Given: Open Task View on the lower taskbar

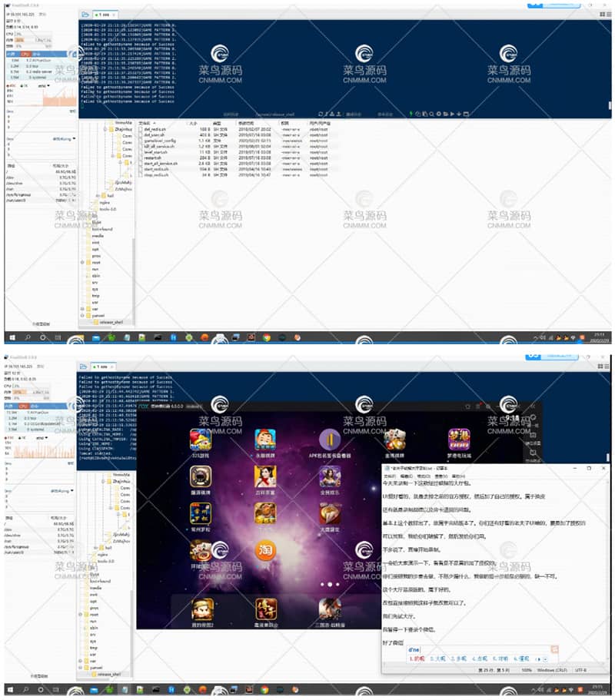Looking at the screenshot, I should 56,690.
